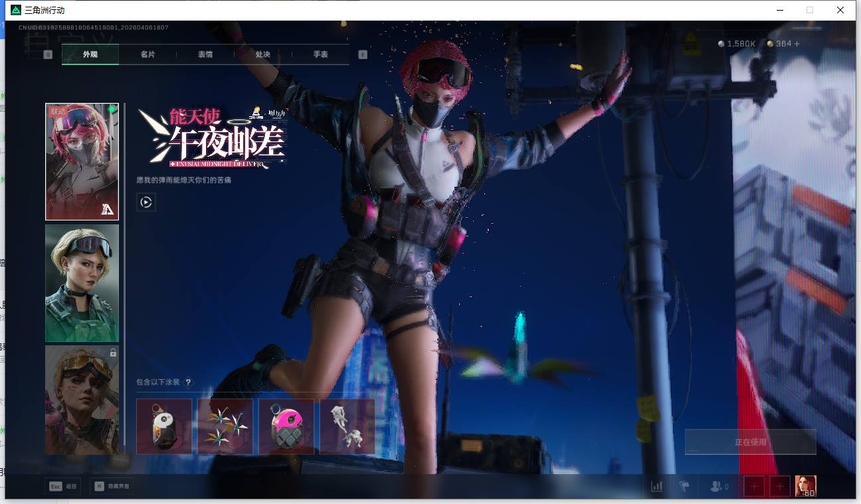This screenshot has width=861, height=504.
Task: Open the player avatar in bottom bar
Action: tap(806, 487)
